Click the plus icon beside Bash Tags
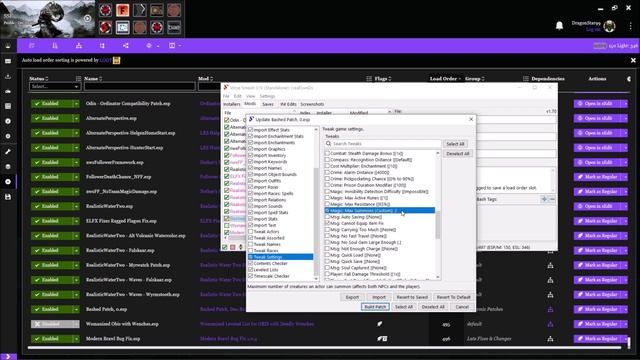640x360 pixels. pos(544,199)
